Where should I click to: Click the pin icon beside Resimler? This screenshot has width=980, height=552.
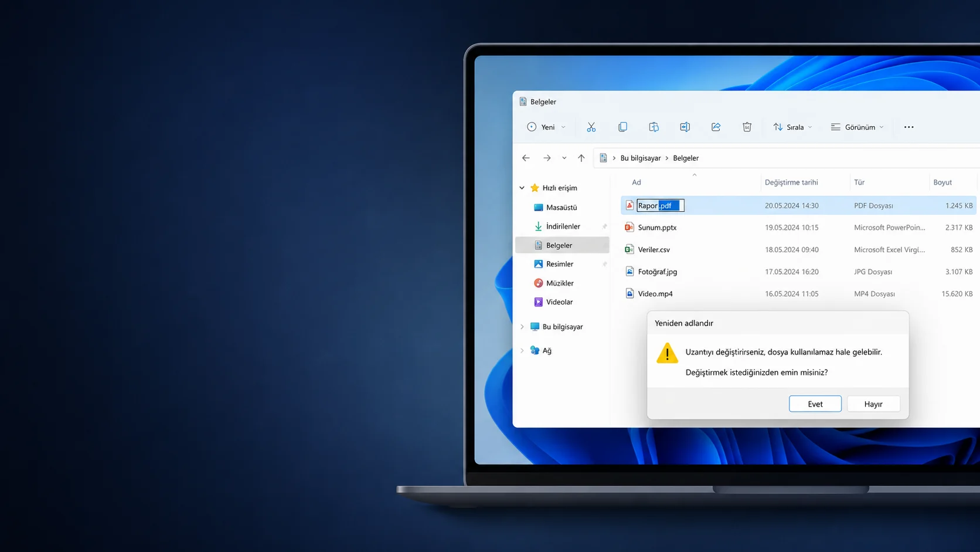pyautogui.click(x=604, y=264)
